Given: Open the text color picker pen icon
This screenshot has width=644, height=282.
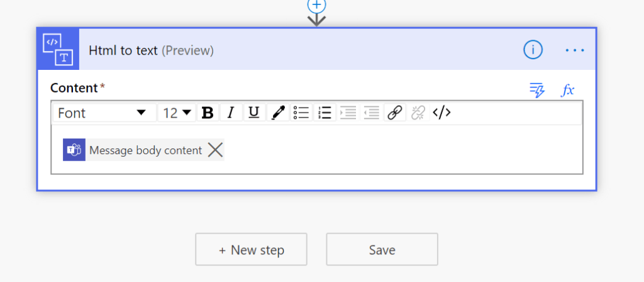Looking at the screenshot, I should (277, 113).
